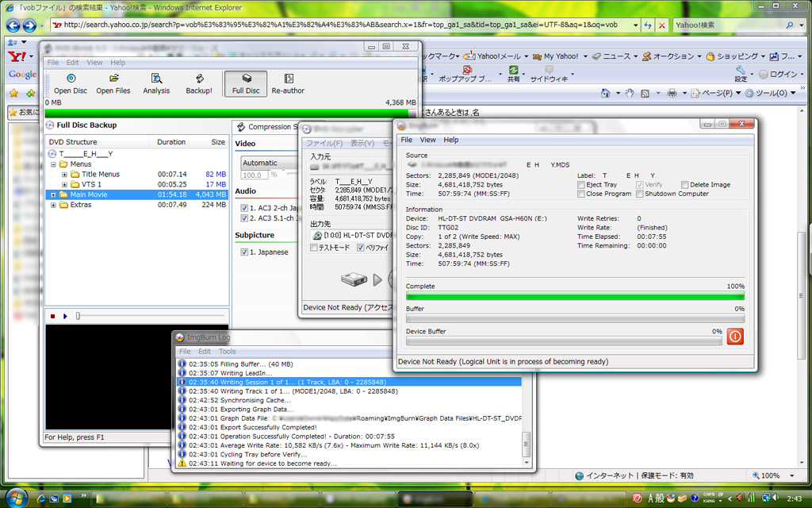Click the preview playback seek slider

click(x=78, y=316)
